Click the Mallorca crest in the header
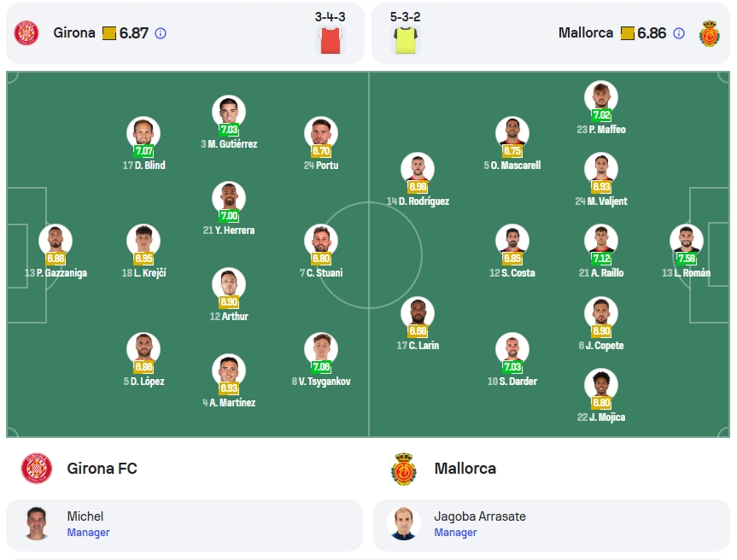Viewport: 737px width, 560px height. pos(710,33)
